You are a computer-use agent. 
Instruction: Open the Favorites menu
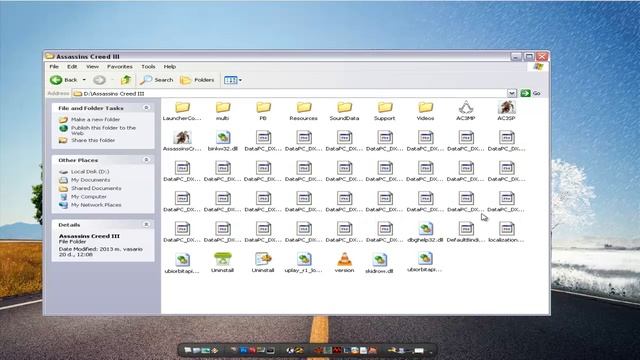(x=120, y=66)
